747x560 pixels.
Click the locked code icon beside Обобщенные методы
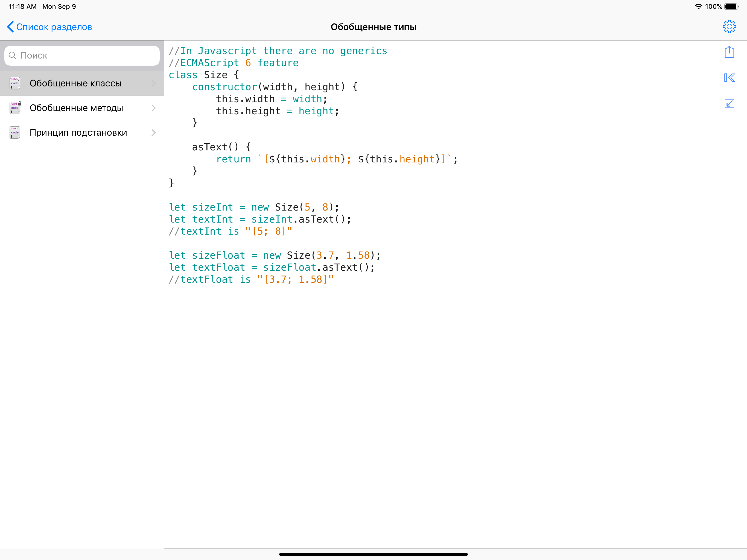(14, 108)
